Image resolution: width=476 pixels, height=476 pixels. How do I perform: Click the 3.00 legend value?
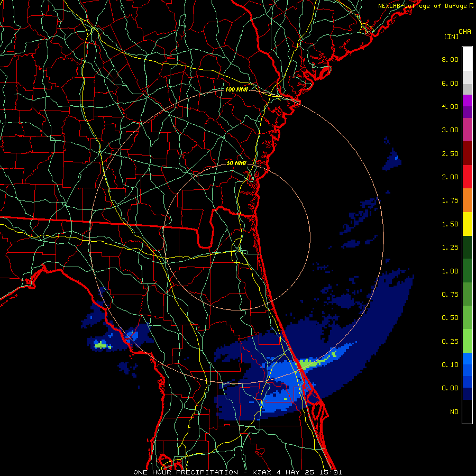coord(450,130)
